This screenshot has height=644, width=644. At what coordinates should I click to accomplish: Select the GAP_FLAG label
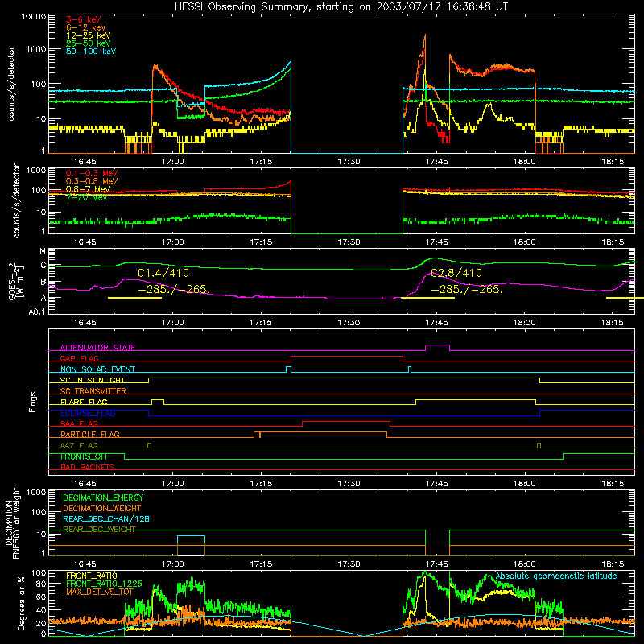coord(79,358)
